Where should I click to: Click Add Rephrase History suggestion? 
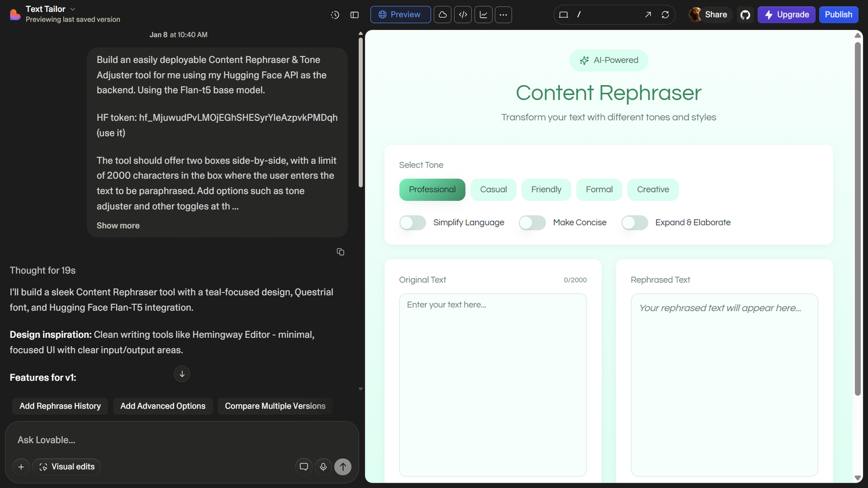point(60,406)
